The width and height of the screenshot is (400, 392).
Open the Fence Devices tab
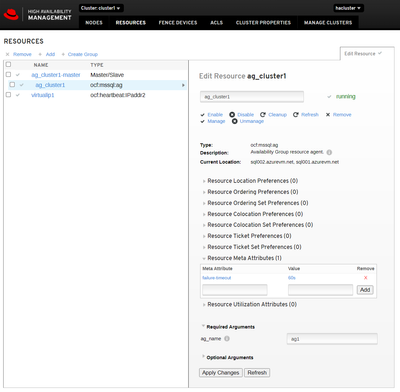[178, 23]
